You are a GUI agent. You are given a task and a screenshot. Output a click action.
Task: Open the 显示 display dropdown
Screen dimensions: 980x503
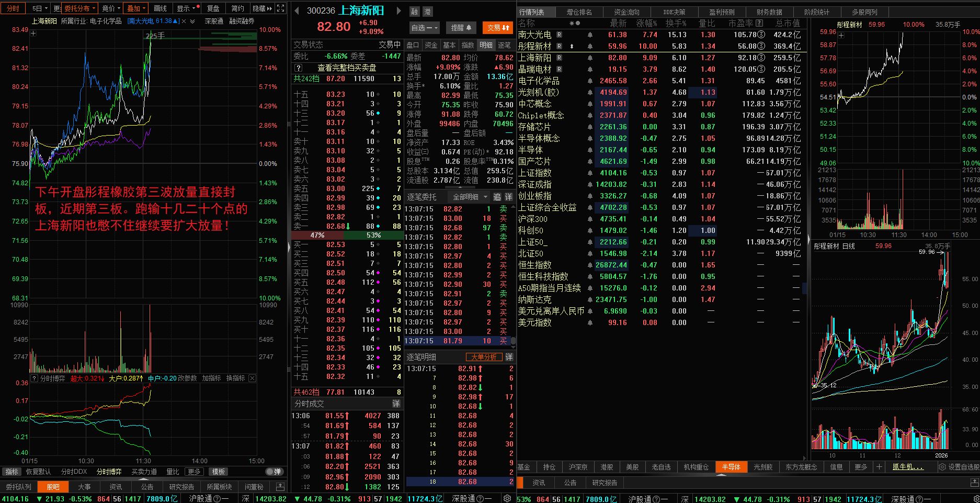[186, 8]
